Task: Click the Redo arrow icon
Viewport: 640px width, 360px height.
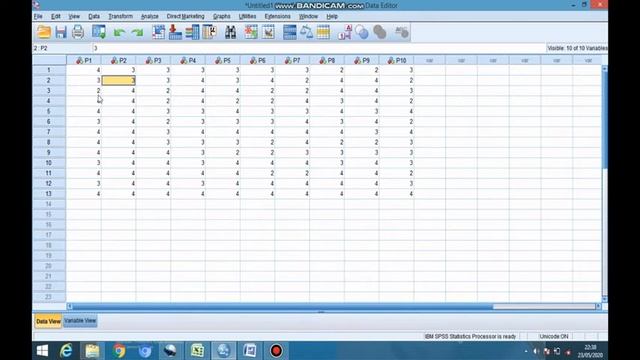Action: point(137,32)
